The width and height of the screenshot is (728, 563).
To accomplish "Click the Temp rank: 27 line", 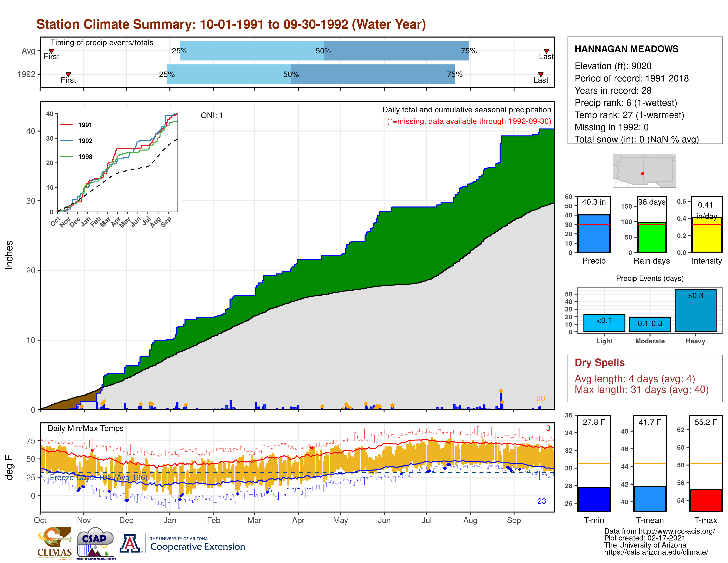I will pyautogui.click(x=629, y=115).
